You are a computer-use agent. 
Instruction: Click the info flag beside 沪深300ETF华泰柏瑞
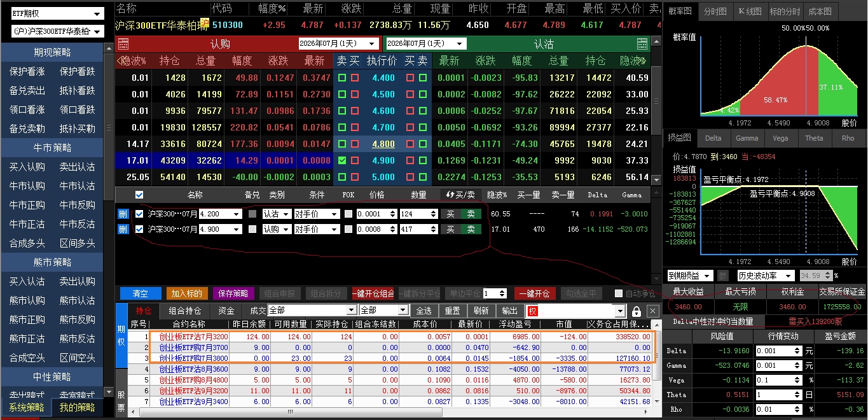point(205,23)
